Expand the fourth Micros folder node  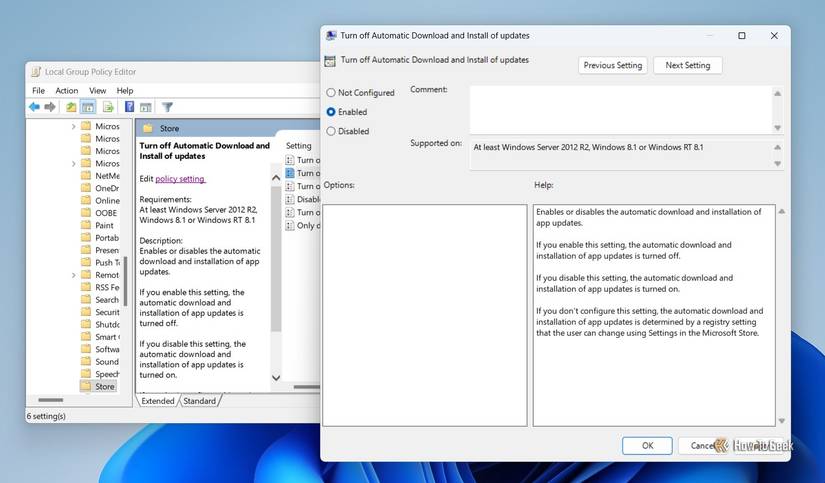[73, 164]
